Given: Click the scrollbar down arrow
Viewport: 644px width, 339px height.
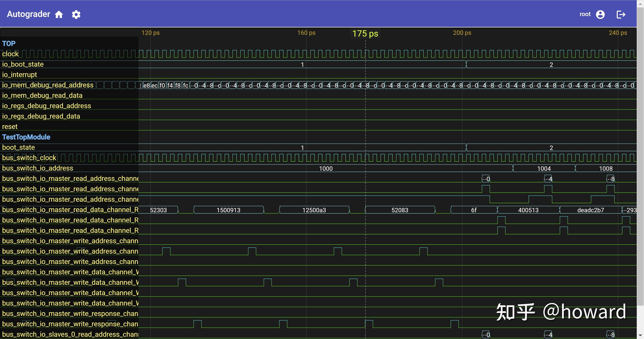Looking at the screenshot, I should pyautogui.click(x=640, y=335).
